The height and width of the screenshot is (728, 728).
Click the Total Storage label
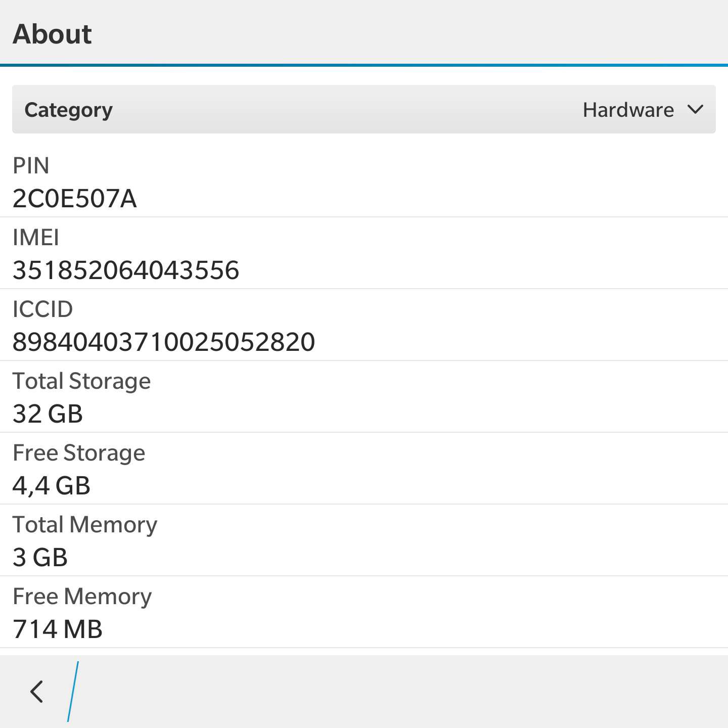(81, 381)
